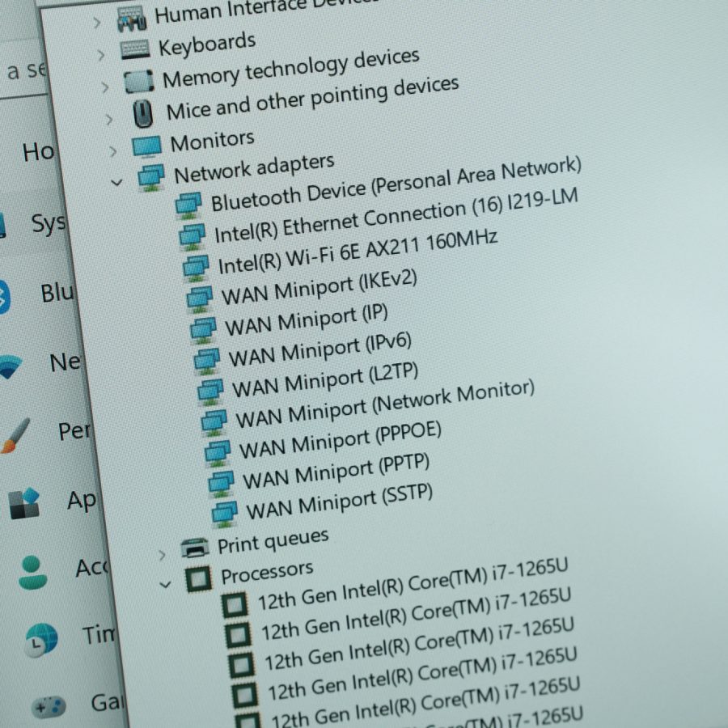Click the WAN Miniport (IPv6) icon

pyautogui.click(x=206, y=362)
